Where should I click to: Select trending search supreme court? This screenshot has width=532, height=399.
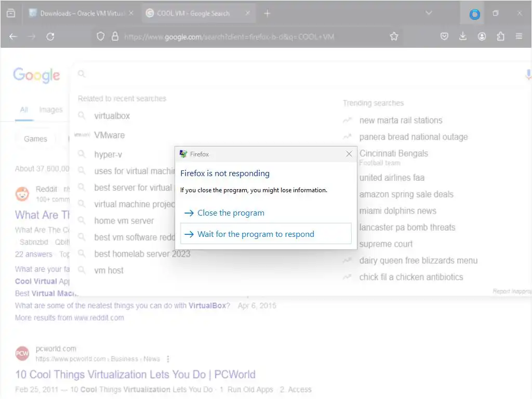(x=386, y=244)
